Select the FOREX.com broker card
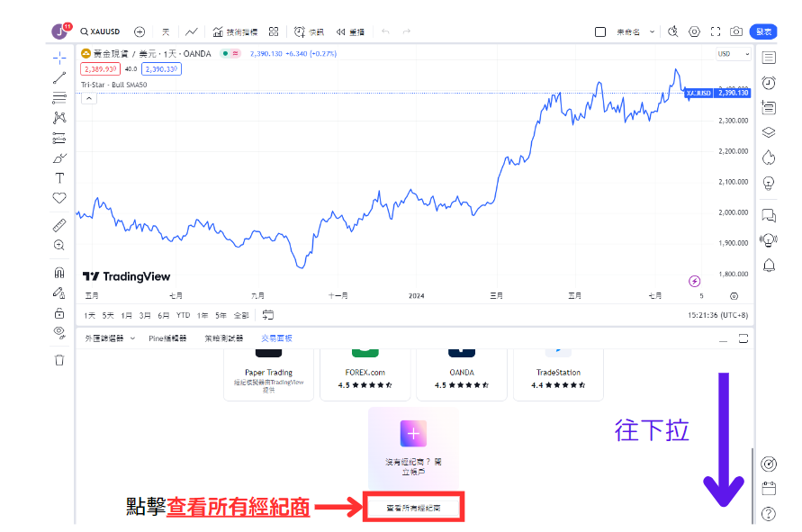Screen dimensions: 802x532 [365, 375]
